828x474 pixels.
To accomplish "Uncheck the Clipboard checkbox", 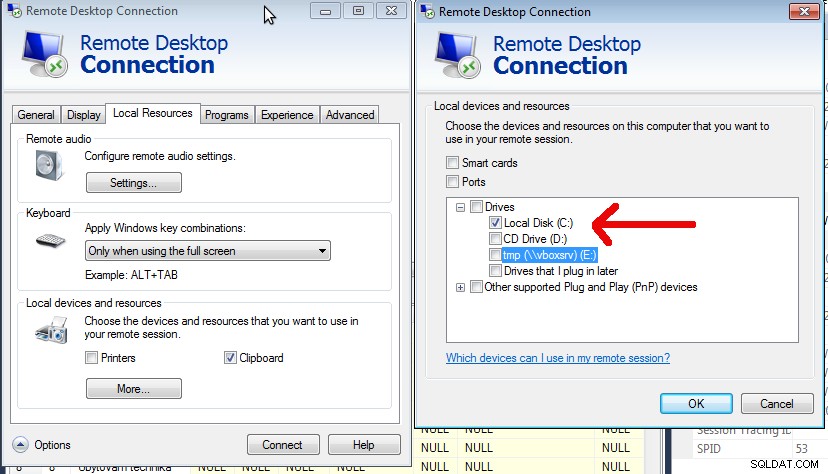I will coord(230,358).
